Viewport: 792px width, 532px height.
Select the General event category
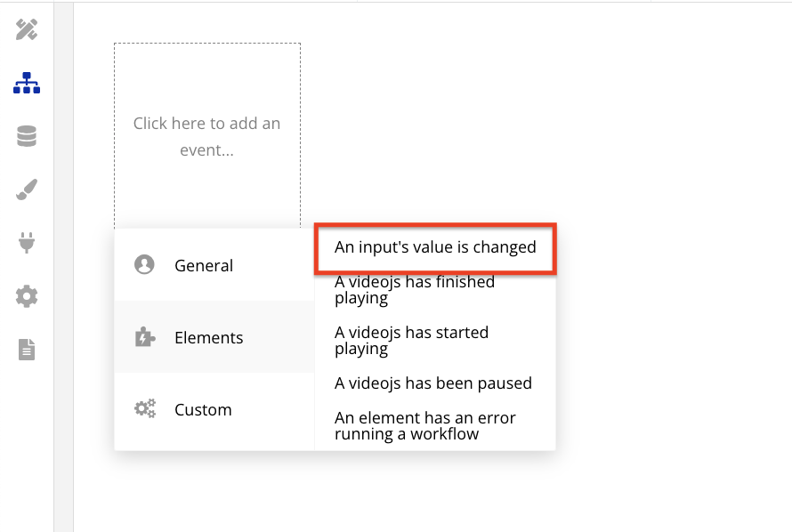pyautogui.click(x=214, y=265)
